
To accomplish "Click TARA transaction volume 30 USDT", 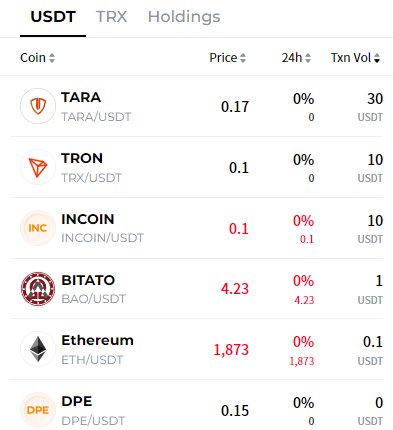I will (x=370, y=107).
